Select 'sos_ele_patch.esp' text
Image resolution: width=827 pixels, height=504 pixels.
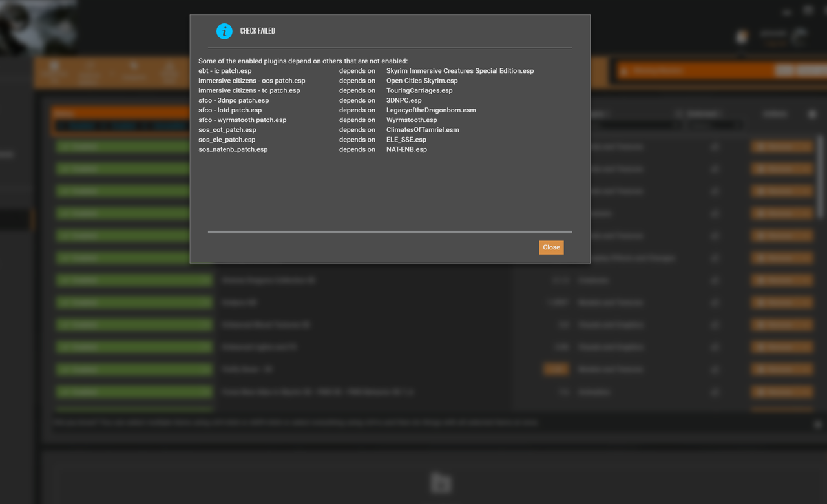pos(227,139)
